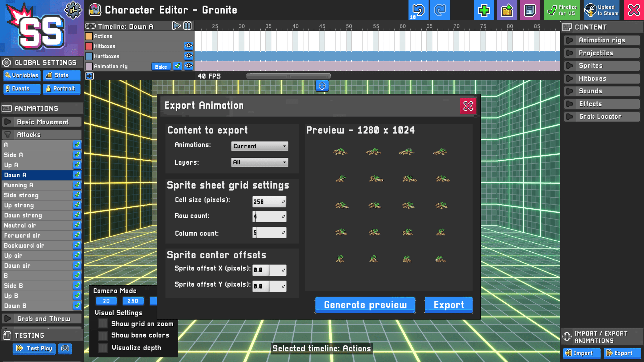Screen dimensions: 644x362
Task: Click the Cell size pixels input field
Action: tap(269, 202)
